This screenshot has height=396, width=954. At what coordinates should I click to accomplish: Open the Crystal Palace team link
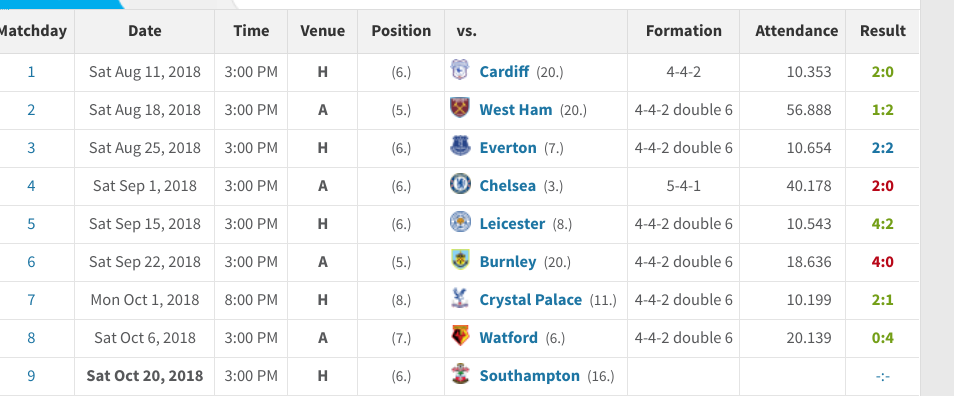click(x=531, y=300)
